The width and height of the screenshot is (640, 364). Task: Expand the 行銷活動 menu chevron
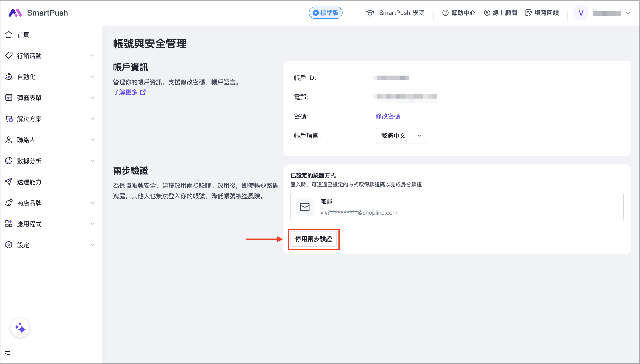point(92,55)
